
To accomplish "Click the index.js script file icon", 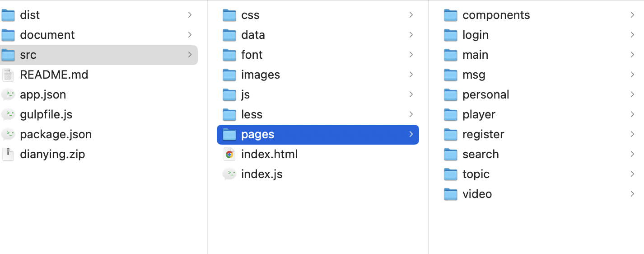I will [229, 174].
